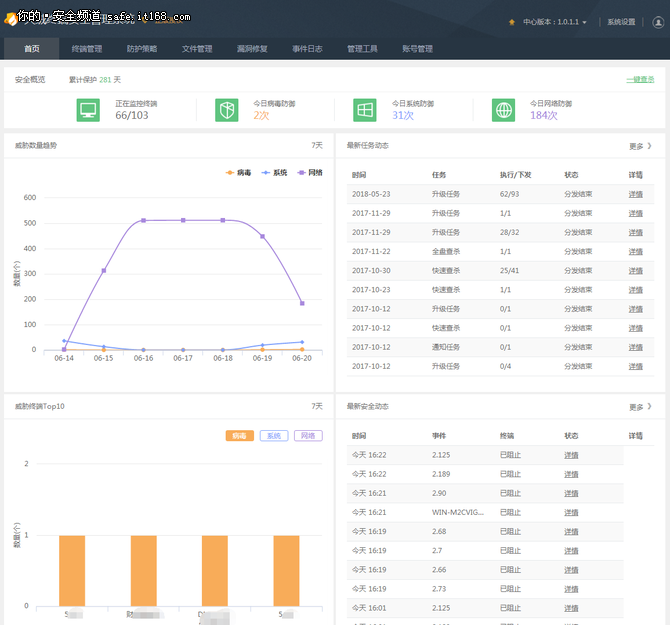Click 7天 range on the 威胁数量趋势 panel
The height and width of the screenshot is (625, 670).
(x=317, y=145)
